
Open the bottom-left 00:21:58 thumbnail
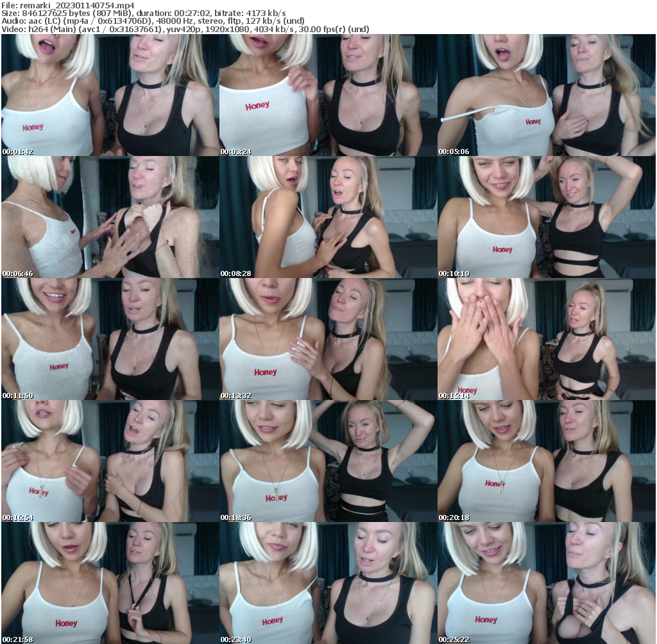point(109,581)
